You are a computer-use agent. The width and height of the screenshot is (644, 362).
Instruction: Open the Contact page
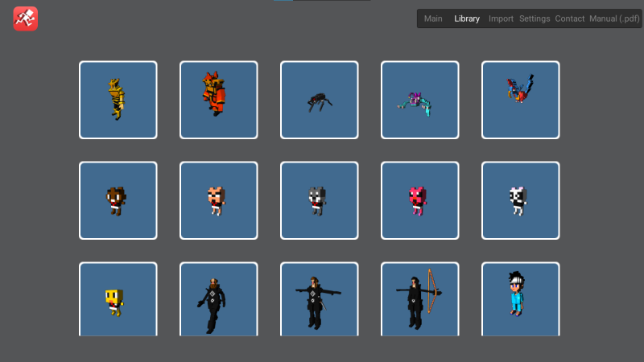(569, 19)
